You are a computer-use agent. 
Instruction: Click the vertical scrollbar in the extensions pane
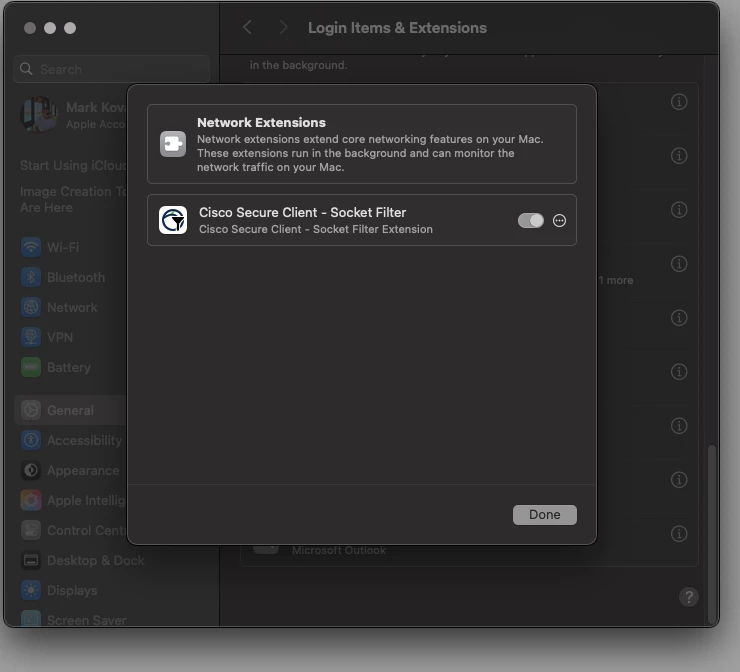pos(712,533)
